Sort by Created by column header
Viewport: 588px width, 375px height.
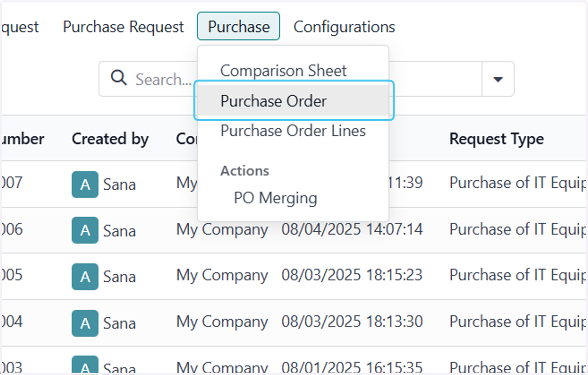tap(110, 139)
